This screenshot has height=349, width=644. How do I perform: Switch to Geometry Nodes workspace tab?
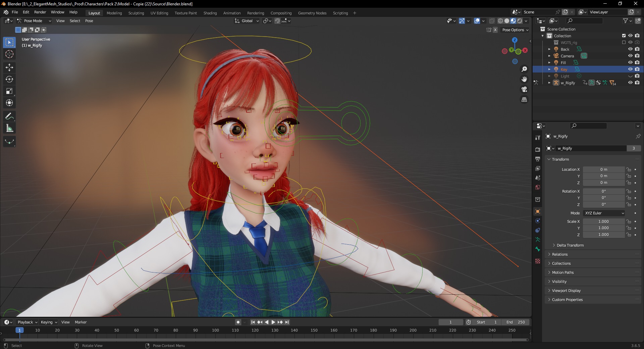[x=312, y=13]
